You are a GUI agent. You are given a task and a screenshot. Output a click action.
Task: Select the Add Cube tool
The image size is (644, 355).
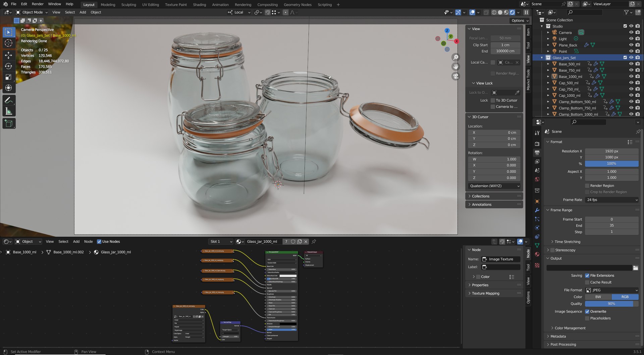point(9,123)
